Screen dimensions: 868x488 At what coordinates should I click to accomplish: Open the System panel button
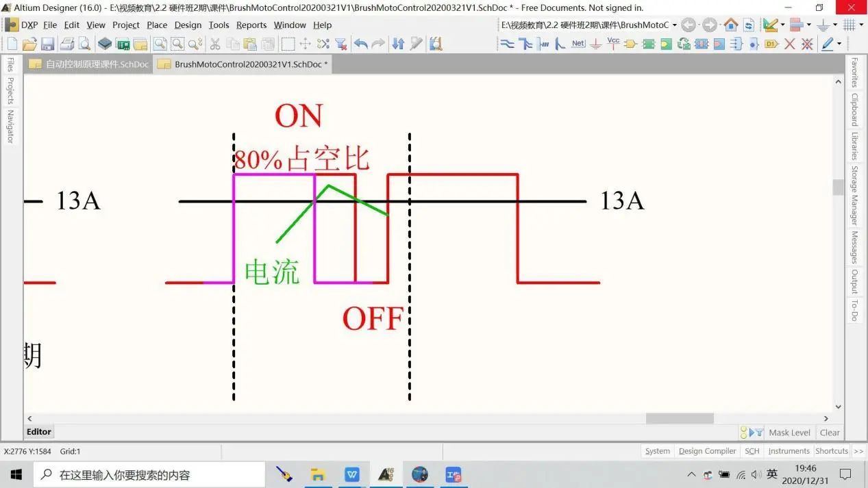658,451
